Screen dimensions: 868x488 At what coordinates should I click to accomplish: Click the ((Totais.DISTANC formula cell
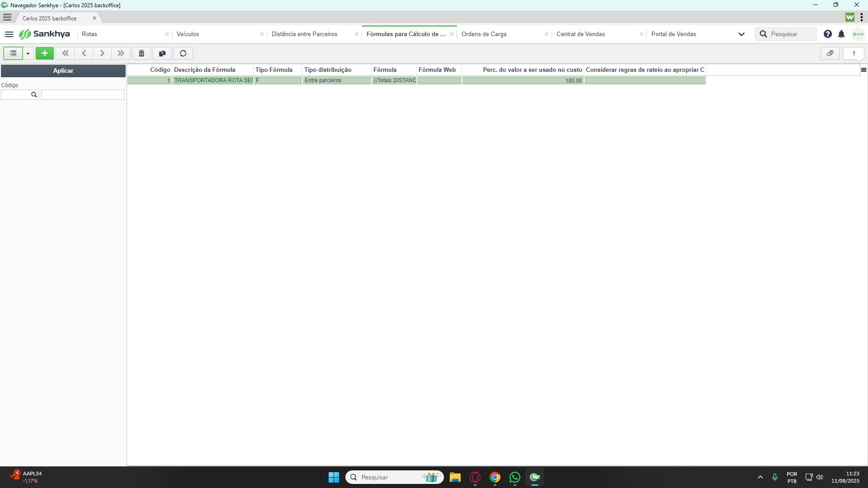[x=394, y=80]
